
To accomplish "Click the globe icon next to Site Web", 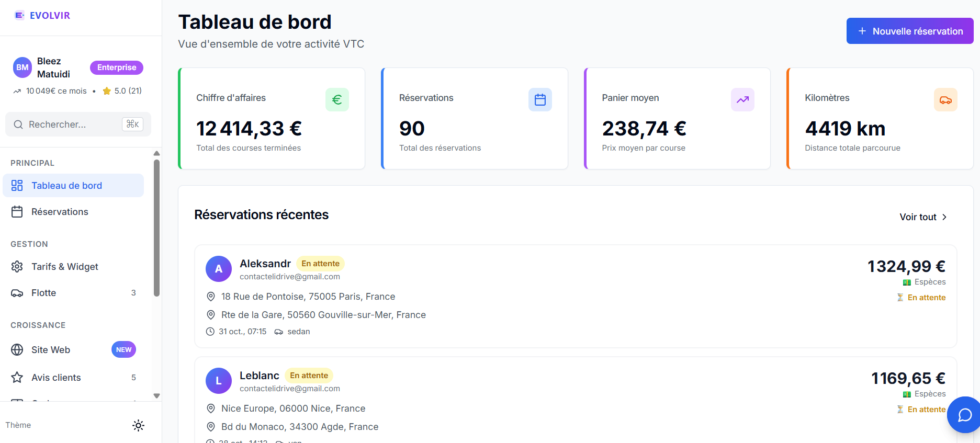I will tap(17, 349).
